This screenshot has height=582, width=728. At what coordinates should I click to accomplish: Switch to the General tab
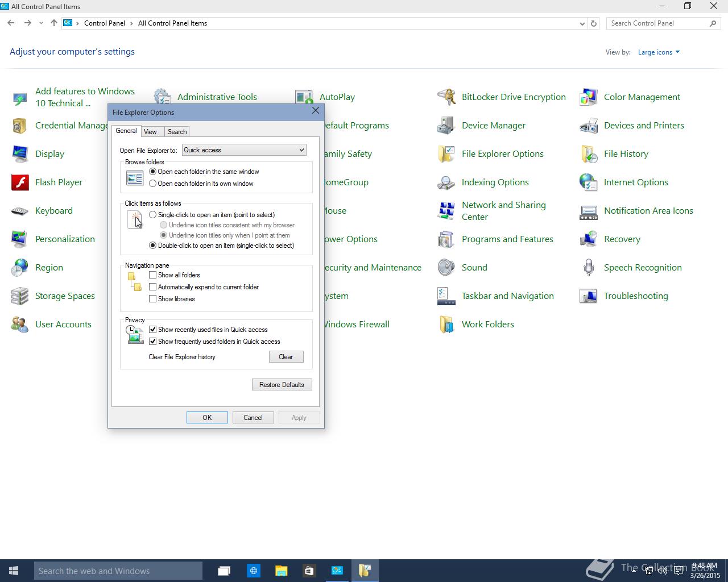(126, 131)
